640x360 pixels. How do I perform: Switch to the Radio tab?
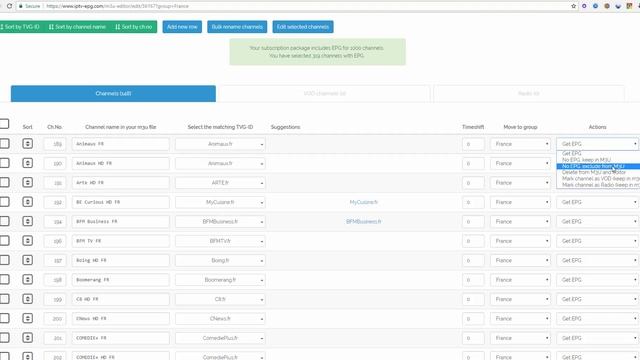coord(529,93)
